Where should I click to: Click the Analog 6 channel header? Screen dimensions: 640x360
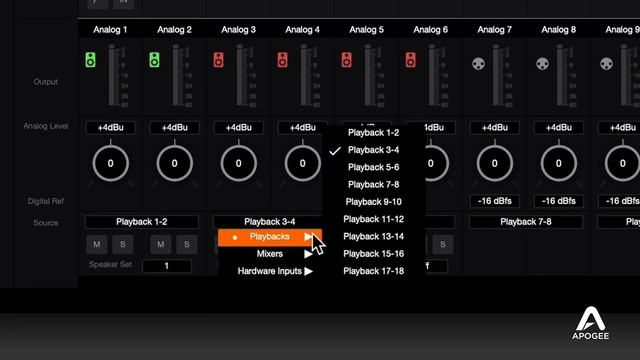click(431, 30)
